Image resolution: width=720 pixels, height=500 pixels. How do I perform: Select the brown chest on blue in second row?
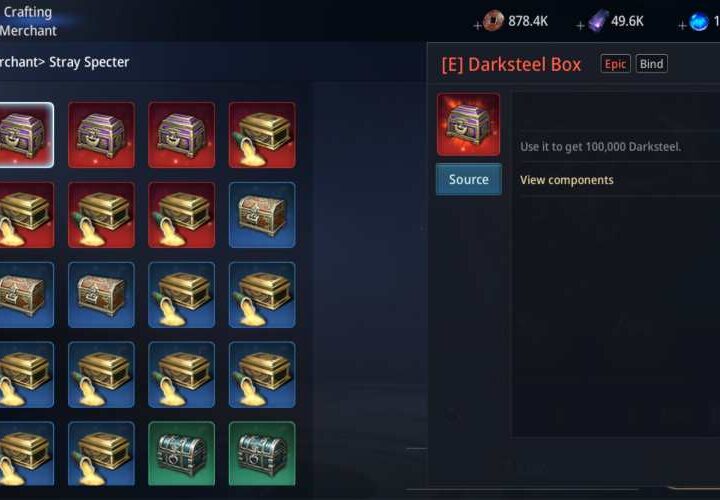click(262, 214)
